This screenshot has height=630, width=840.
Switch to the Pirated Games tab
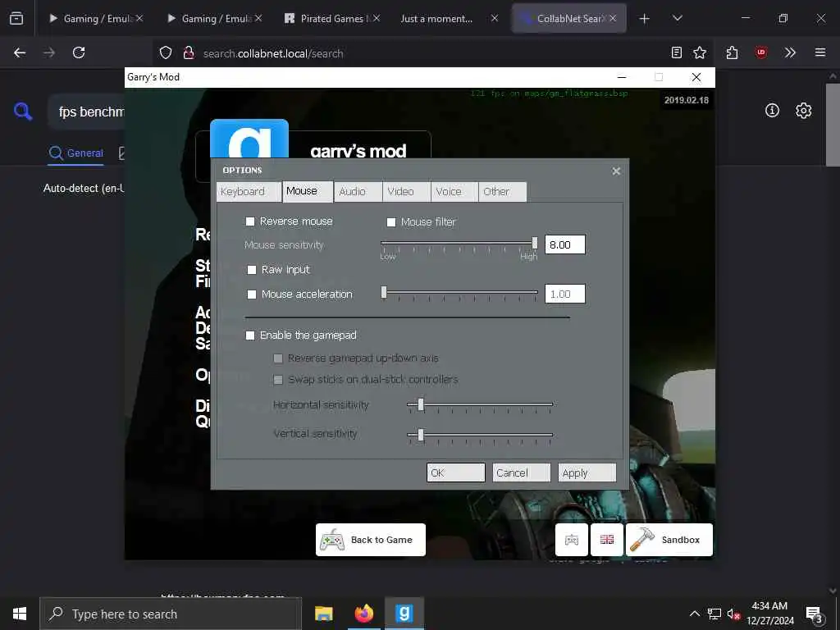[x=332, y=19]
